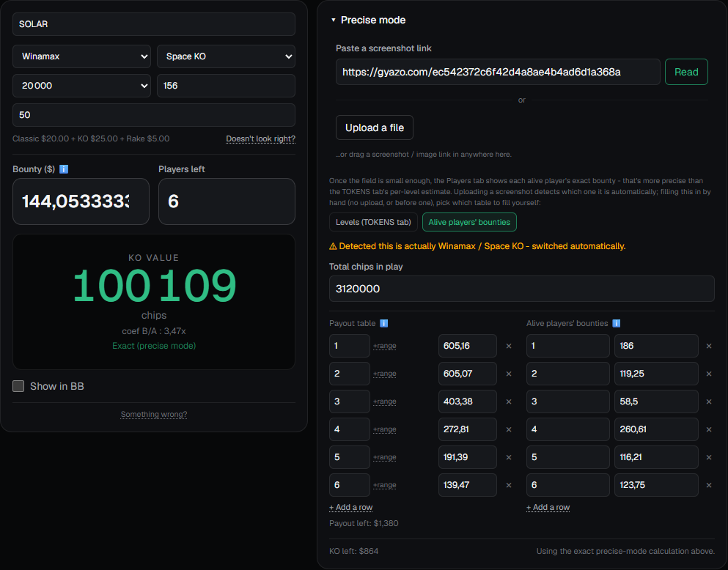Open the Space KO format dropdown
The height and width of the screenshot is (570, 728).
pyautogui.click(x=226, y=56)
